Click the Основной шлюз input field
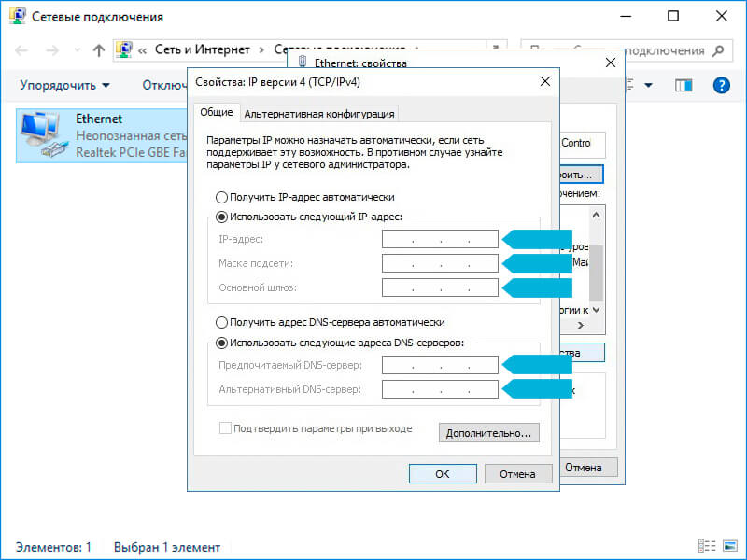The image size is (747, 560). coord(440,287)
